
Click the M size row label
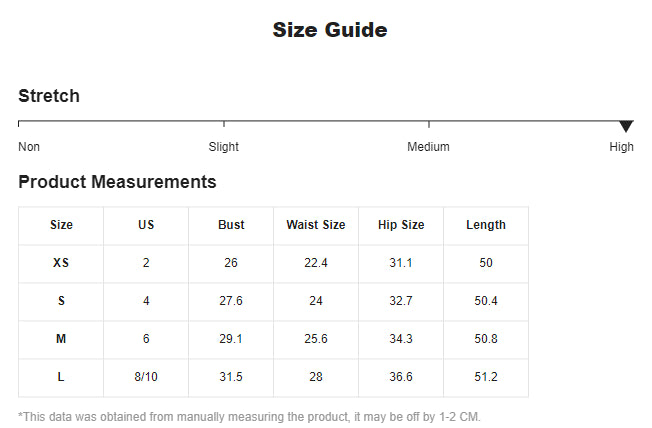[x=61, y=339]
